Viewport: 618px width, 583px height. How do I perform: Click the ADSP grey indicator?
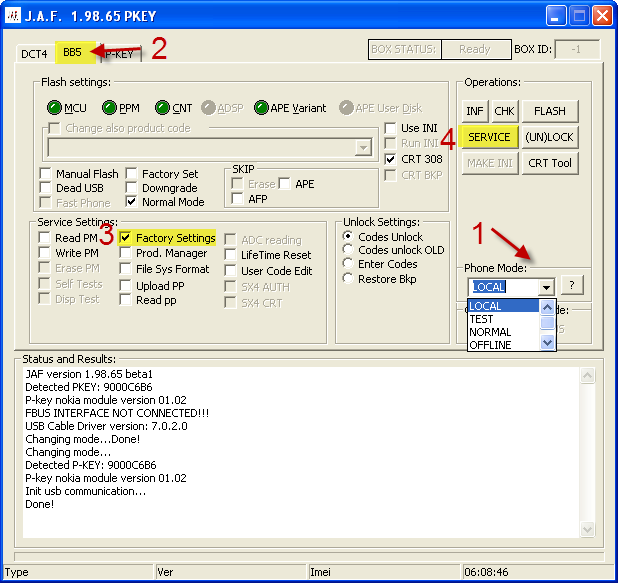pos(208,108)
